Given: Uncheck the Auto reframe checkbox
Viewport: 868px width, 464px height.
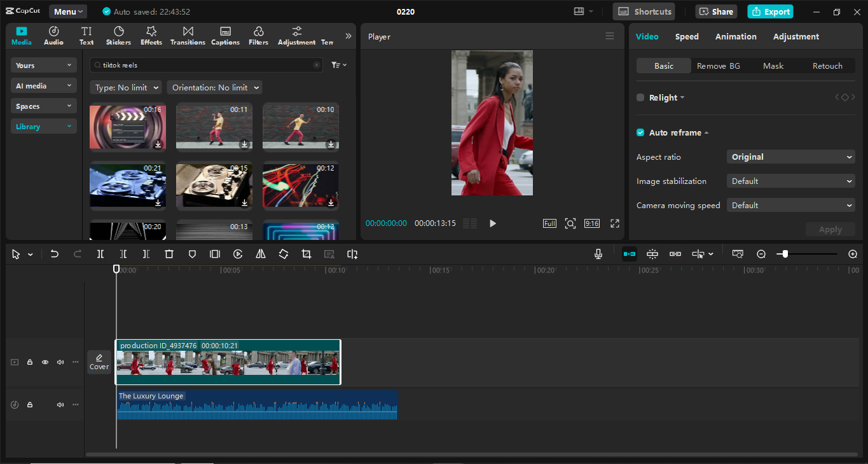Looking at the screenshot, I should coord(640,132).
